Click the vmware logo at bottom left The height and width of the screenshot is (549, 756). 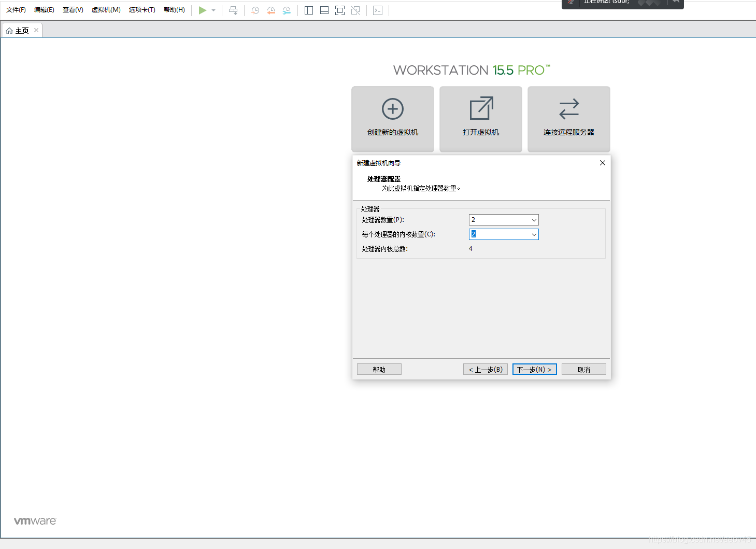tap(35, 521)
